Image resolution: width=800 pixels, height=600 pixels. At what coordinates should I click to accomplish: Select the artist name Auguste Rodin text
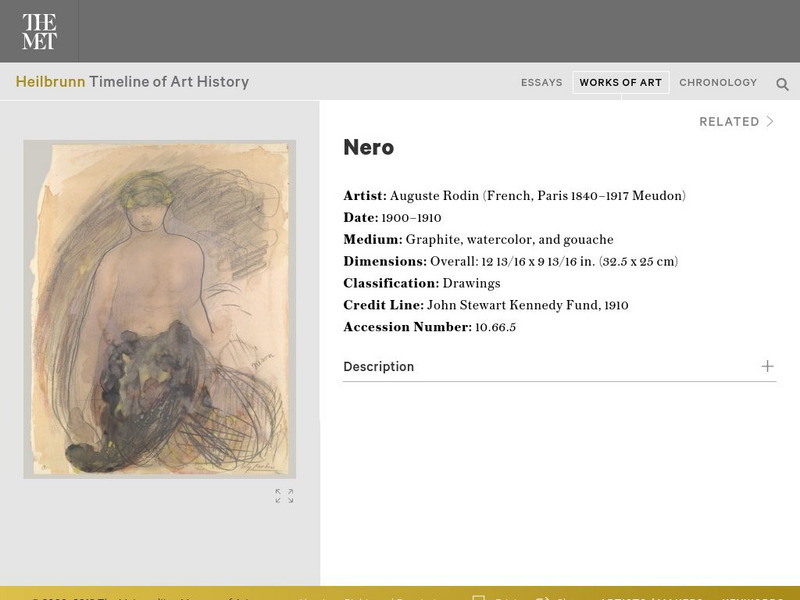coord(434,196)
